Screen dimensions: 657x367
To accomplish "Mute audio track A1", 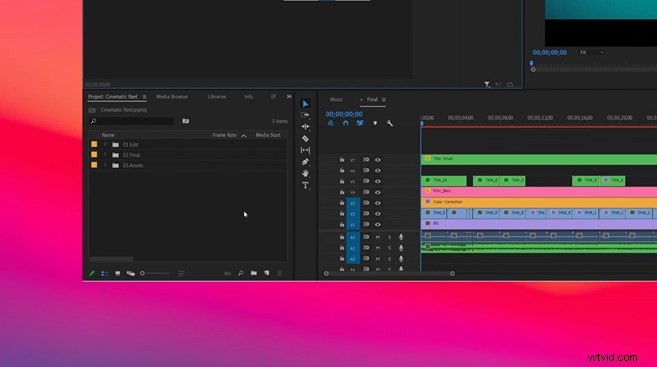I will 378,237.
